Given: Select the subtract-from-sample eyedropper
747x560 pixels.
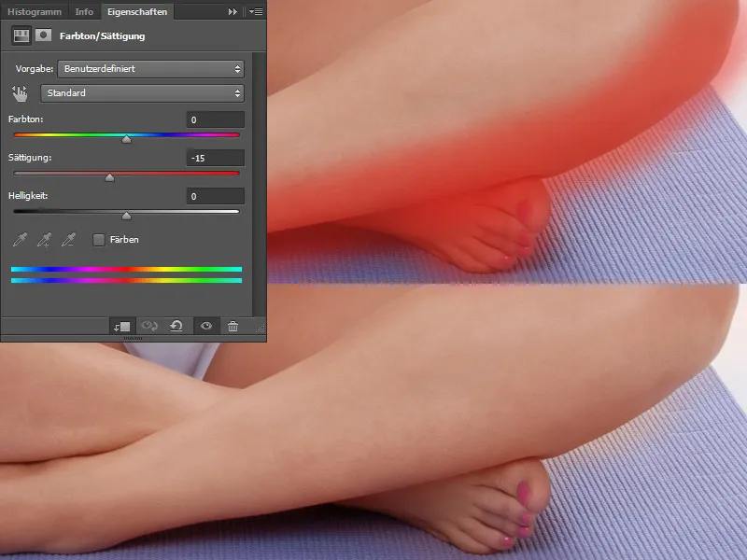Looking at the screenshot, I should pos(68,240).
